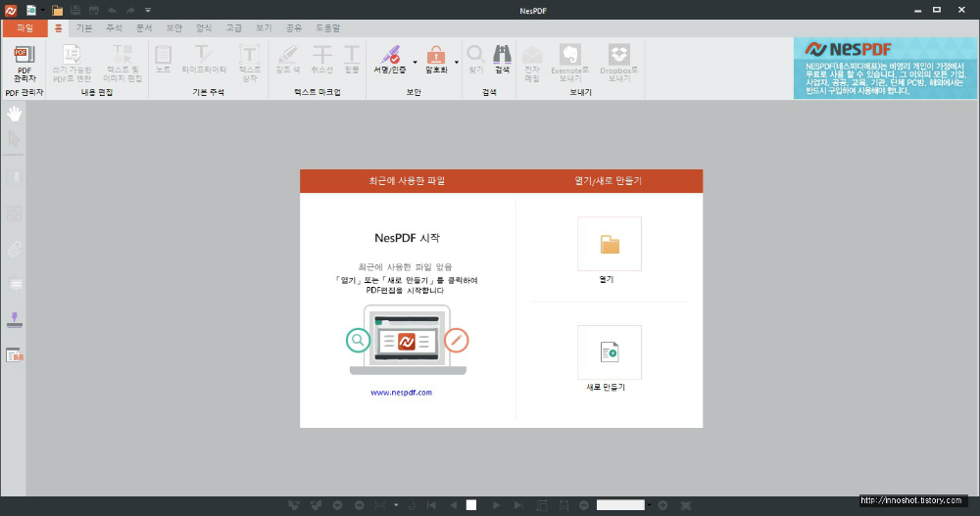Switch to the 주석 ribbon tab

114,28
